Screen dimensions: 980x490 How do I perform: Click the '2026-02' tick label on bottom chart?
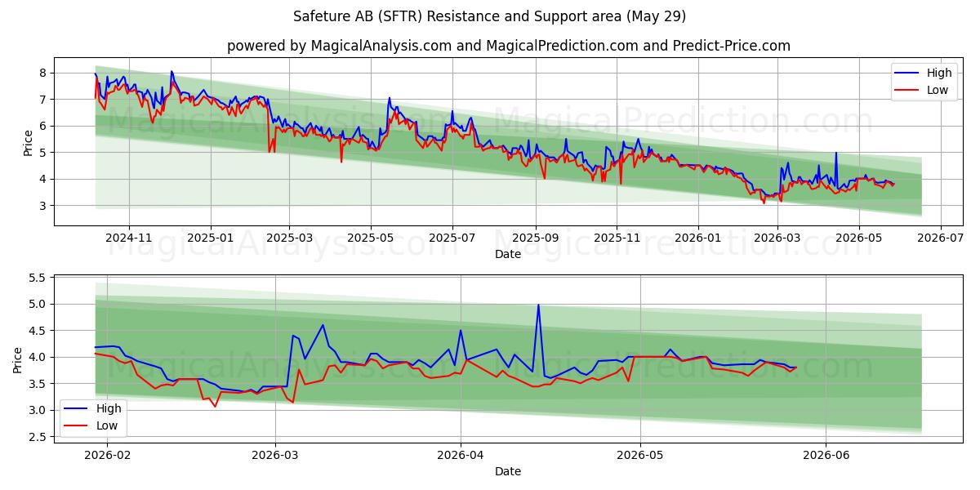click(x=107, y=455)
